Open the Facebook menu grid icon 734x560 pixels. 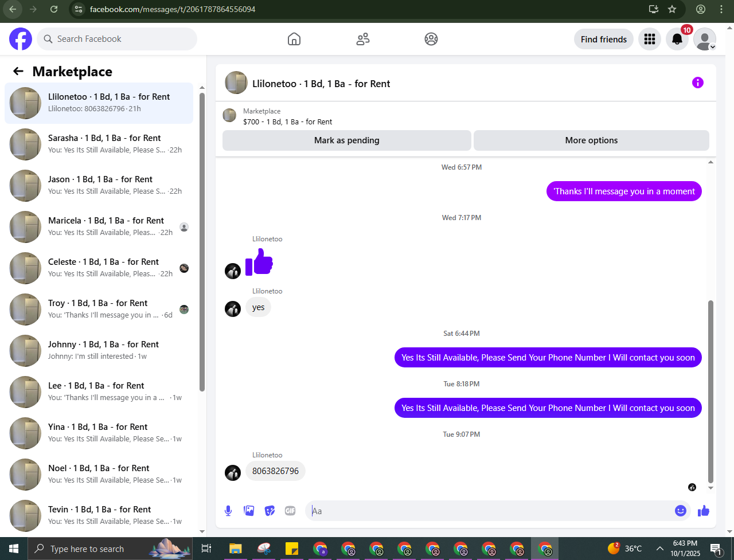[650, 39]
